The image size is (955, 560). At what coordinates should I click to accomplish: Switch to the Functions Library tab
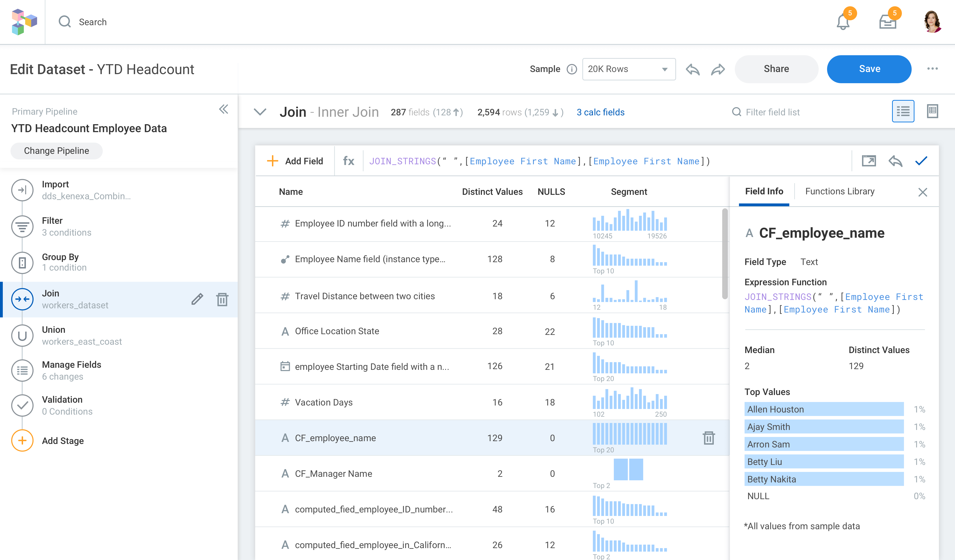pyautogui.click(x=840, y=191)
